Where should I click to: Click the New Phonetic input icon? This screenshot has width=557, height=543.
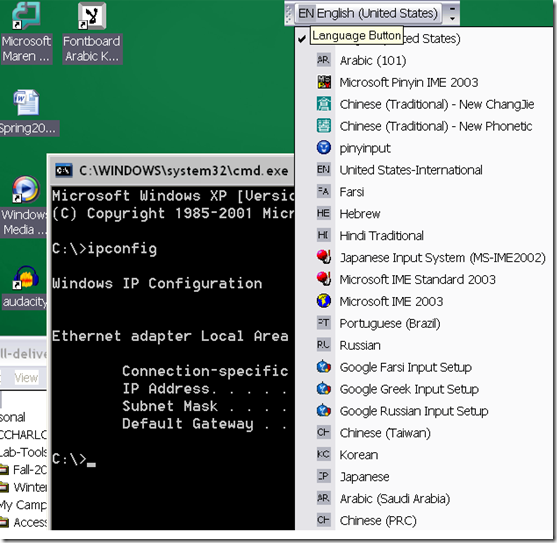point(324,126)
